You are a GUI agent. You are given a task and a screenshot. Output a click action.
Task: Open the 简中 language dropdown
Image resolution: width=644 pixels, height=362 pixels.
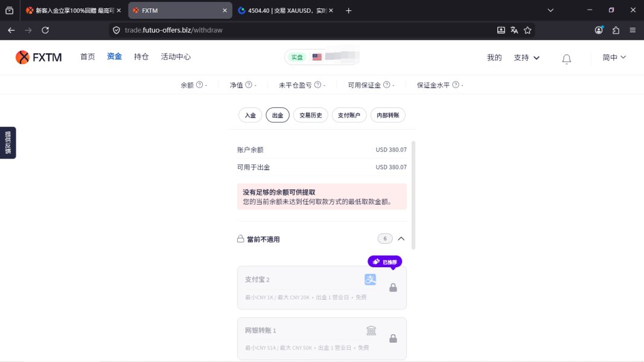pos(614,57)
